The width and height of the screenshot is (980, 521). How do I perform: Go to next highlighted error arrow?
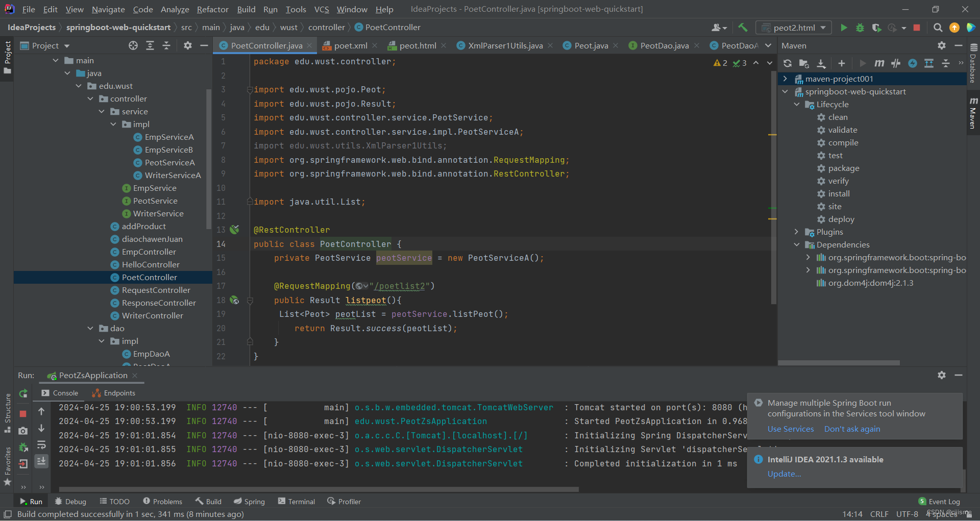(x=769, y=63)
